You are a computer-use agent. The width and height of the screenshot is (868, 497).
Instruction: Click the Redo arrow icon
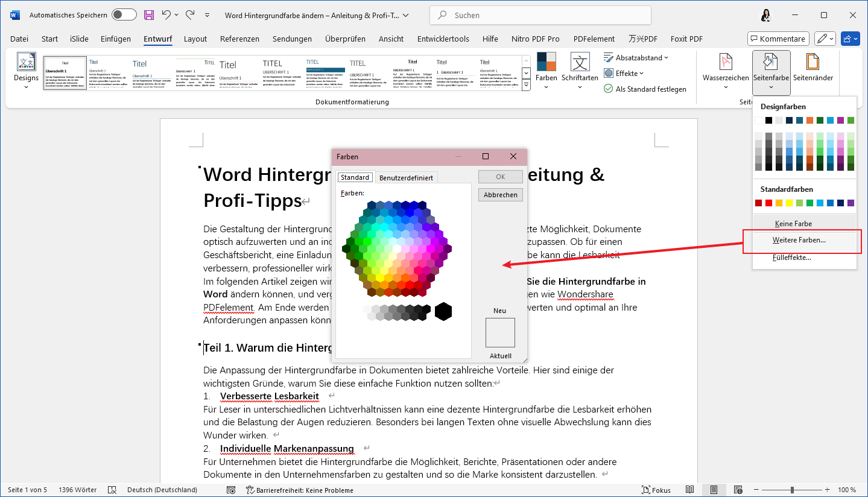coord(189,14)
